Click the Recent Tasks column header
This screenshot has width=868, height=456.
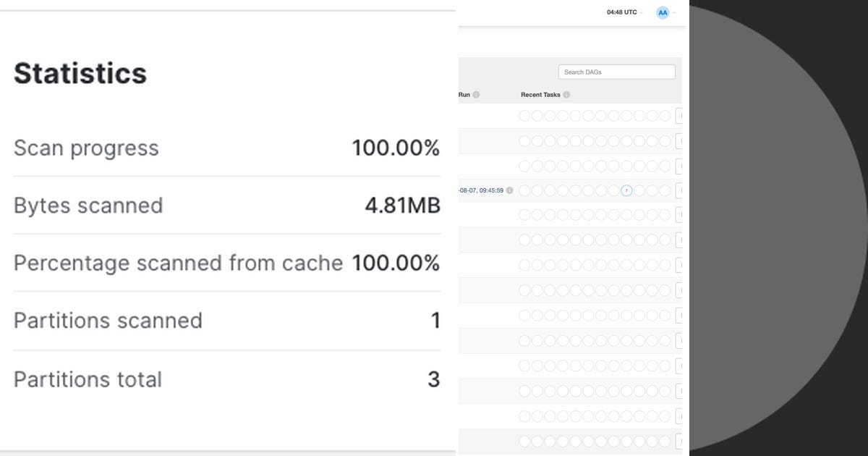[x=541, y=95]
